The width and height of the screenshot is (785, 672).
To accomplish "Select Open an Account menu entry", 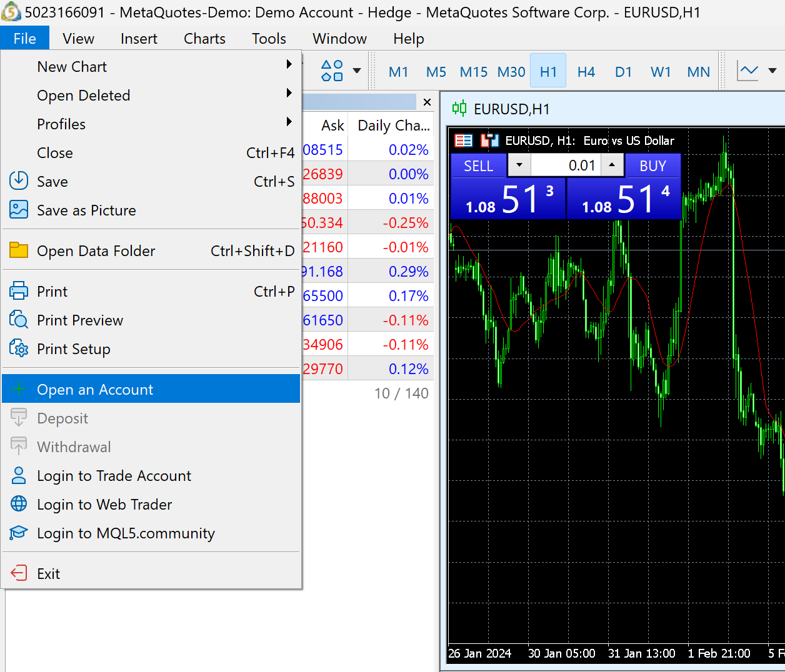I will pyautogui.click(x=151, y=389).
